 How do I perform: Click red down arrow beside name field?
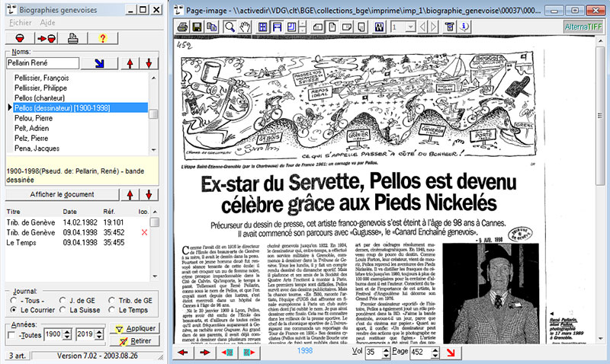pyautogui.click(x=149, y=63)
